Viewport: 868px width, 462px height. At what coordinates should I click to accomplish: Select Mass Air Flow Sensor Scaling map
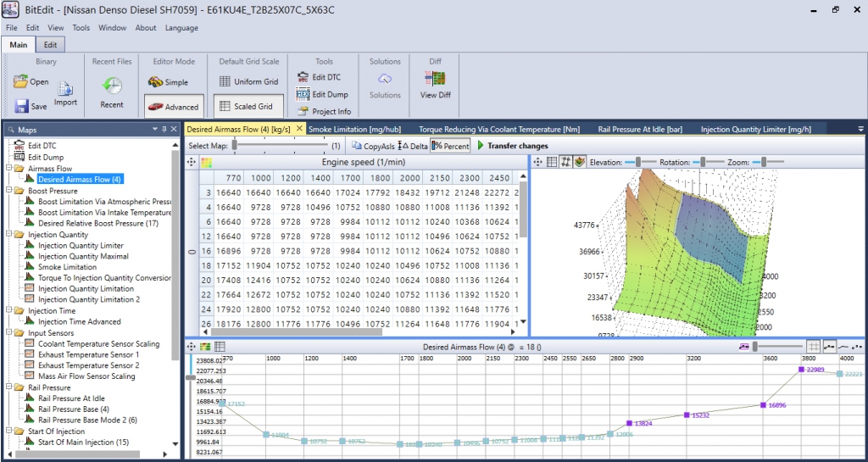pos(86,376)
